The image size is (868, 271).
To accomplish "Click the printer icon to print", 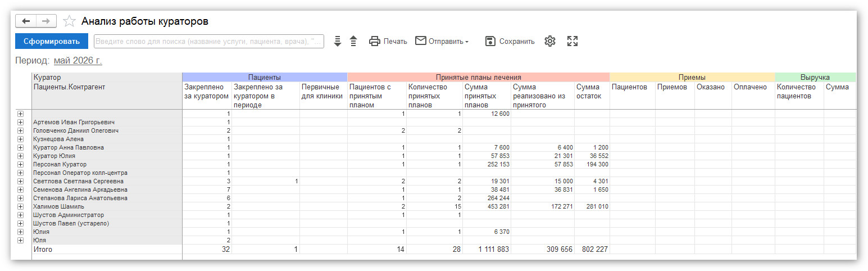I will 375,41.
